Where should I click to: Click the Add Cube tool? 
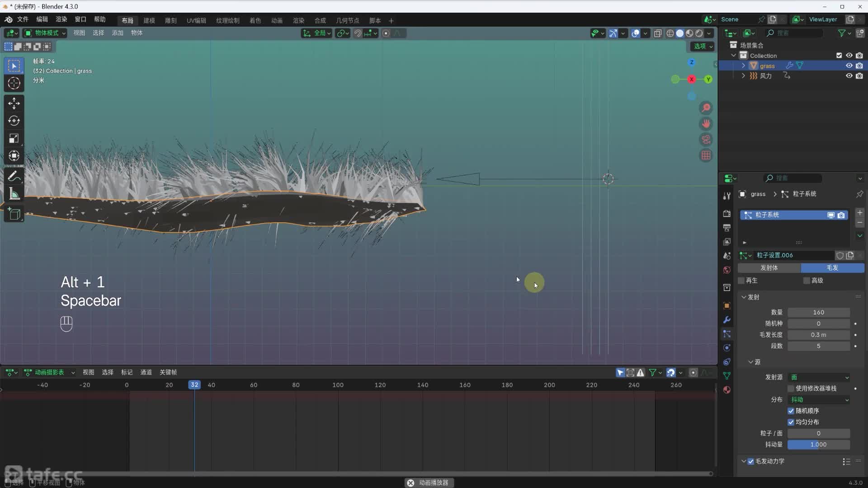(14, 214)
